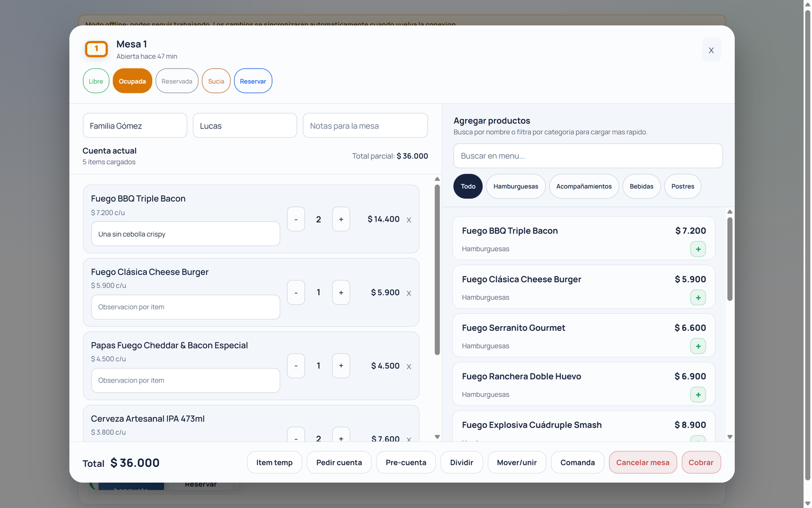
Task: Click Cancelar mesa
Action: 643,462
